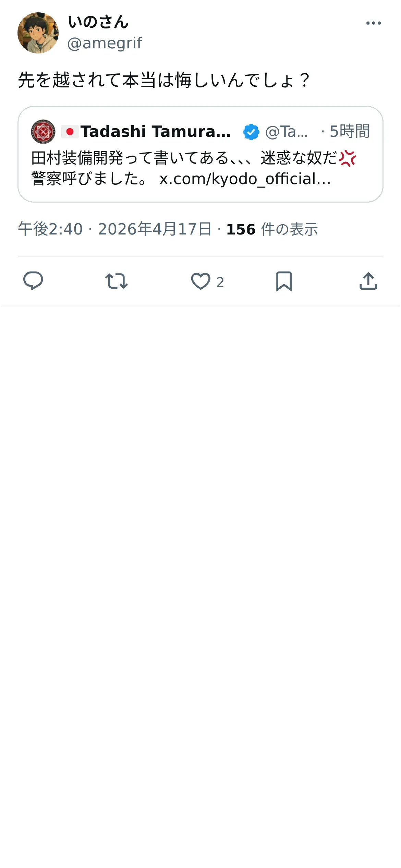This screenshot has width=401, height=868.
Task: Open いのさん's profile avatar
Action: coord(38,33)
